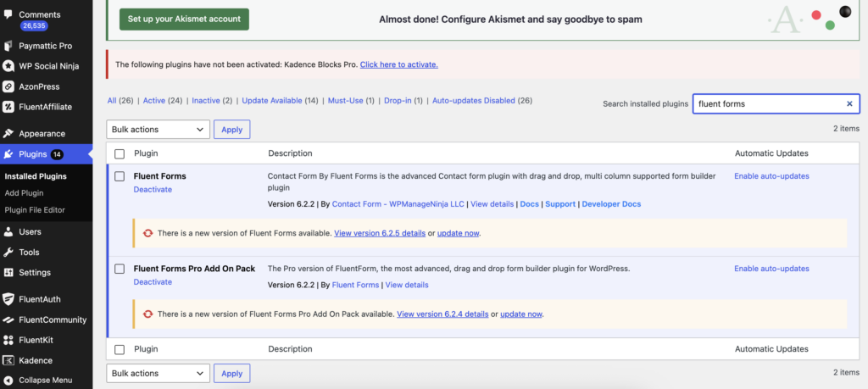Open Add Plugin submenu item
The height and width of the screenshot is (389, 868).
[24, 193]
